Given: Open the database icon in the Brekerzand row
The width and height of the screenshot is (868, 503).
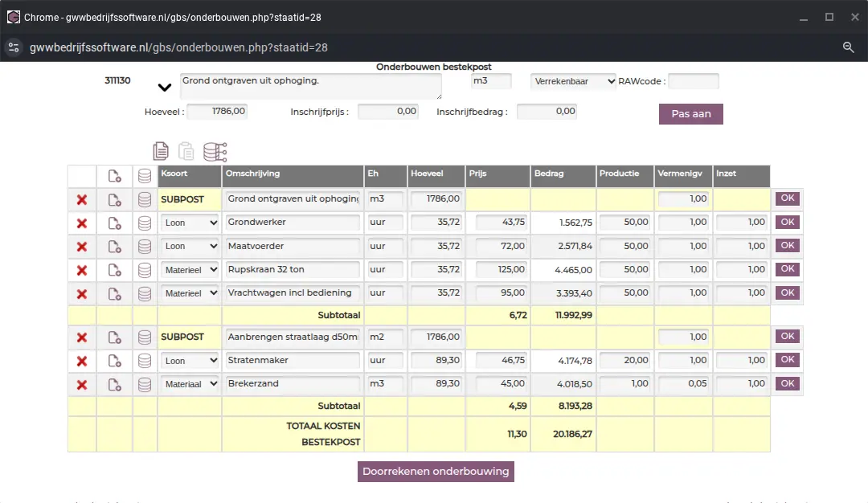Looking at the screenshot, I should (145, 385).
